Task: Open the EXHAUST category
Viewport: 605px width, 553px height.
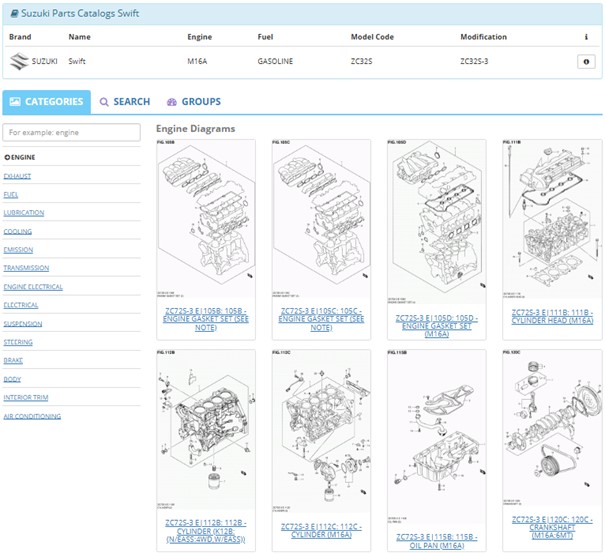Action: pyautogui.click(x=17, y=176)
